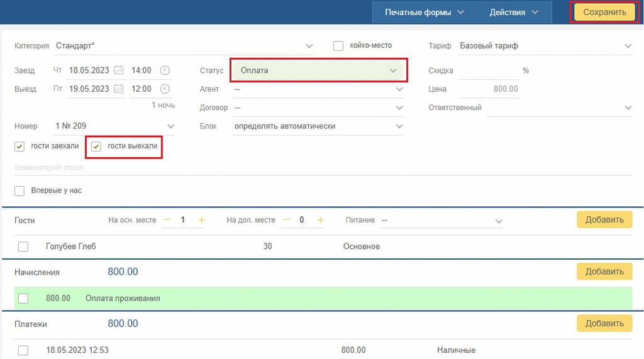Click check-out date 19.05.2023 field
This screenshot has height=359, width=644.
point(89,89)
